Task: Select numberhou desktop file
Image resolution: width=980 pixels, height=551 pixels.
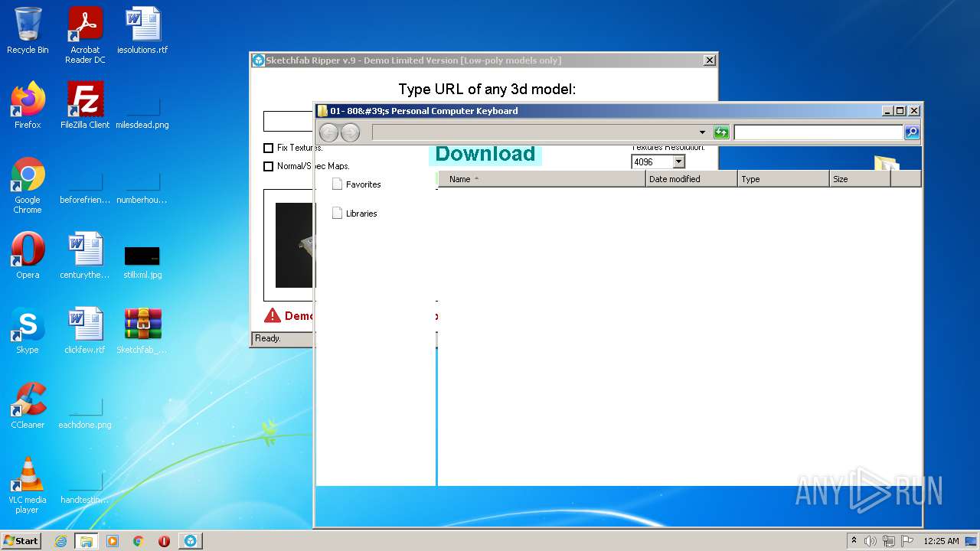Action: 142,188
